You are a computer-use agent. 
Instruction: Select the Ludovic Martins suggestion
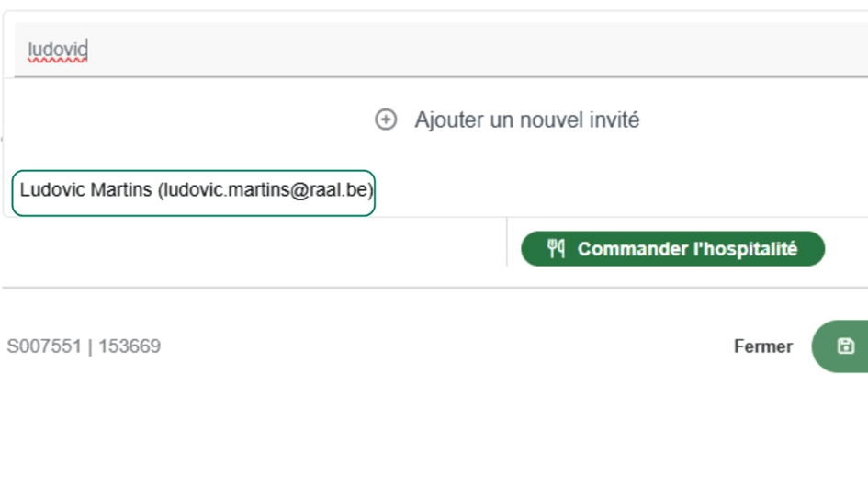click(194, 191)
